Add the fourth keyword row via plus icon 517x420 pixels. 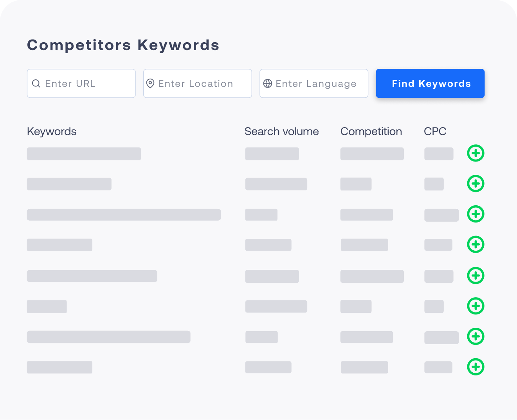coord(476,245)
